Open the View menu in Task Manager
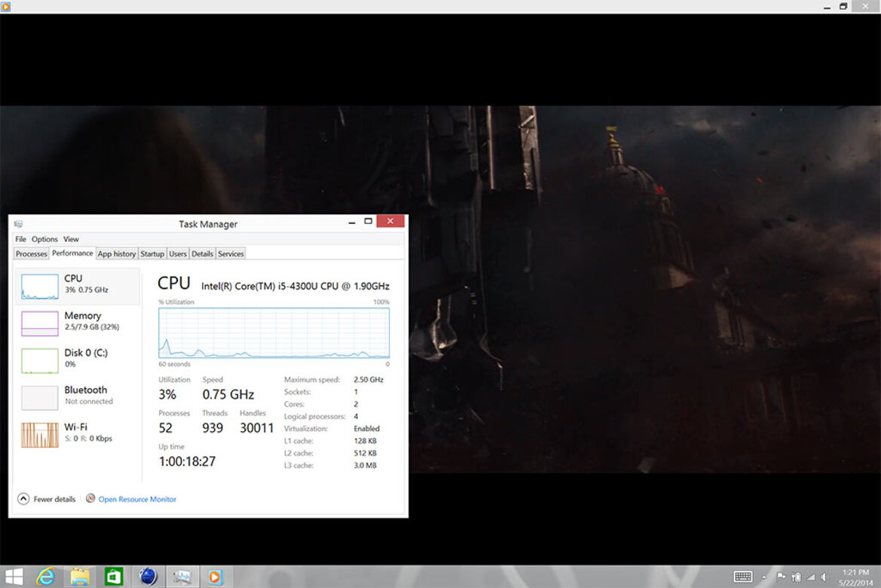881x588 pixels. 71,239
